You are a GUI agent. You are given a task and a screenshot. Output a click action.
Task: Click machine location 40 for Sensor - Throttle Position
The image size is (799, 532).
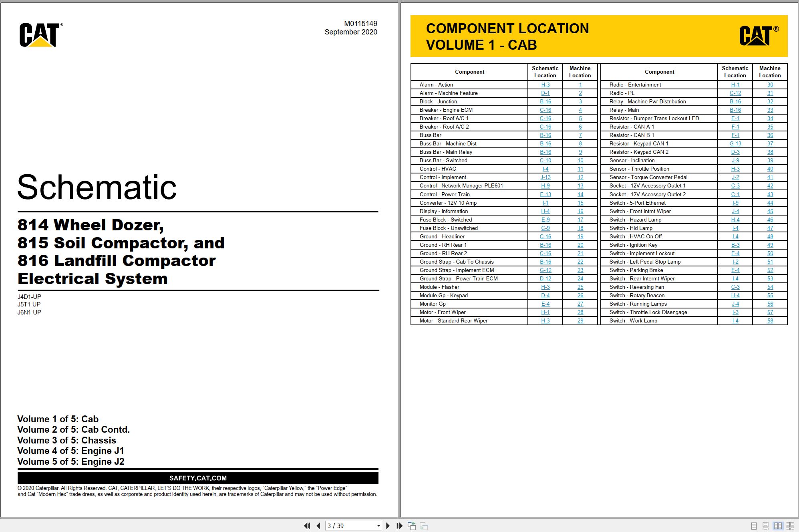tap(770, 169)
